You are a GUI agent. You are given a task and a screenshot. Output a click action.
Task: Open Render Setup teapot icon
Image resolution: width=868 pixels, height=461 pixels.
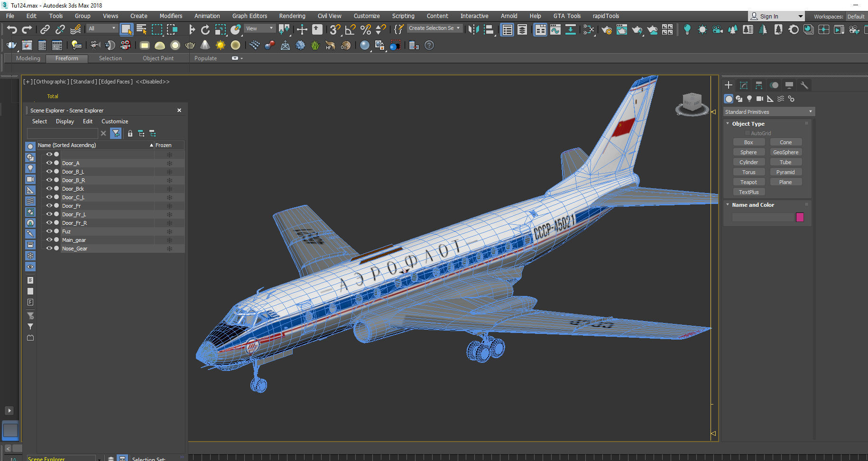pyautogui.click(x=607, y=30)
